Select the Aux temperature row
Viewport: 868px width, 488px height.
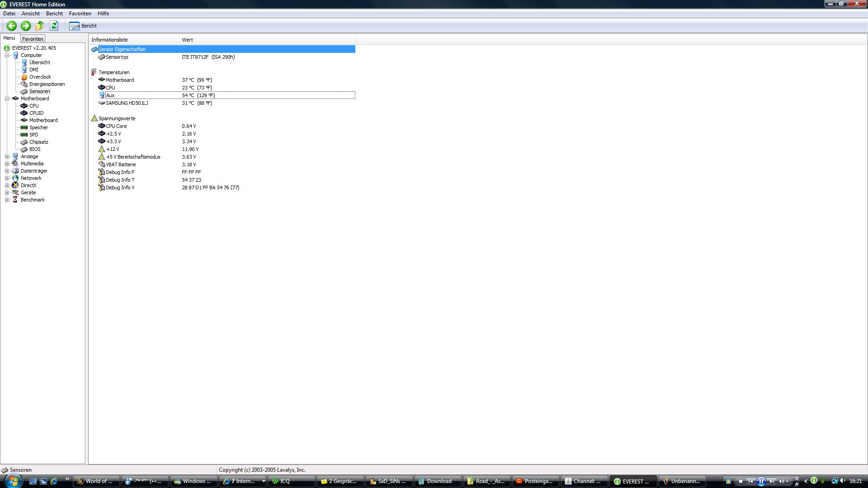(111, 95)
